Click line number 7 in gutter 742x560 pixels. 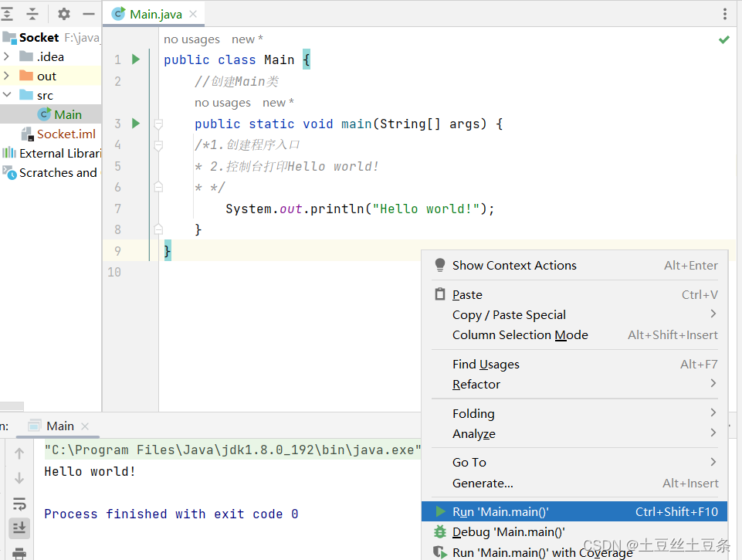117,209
